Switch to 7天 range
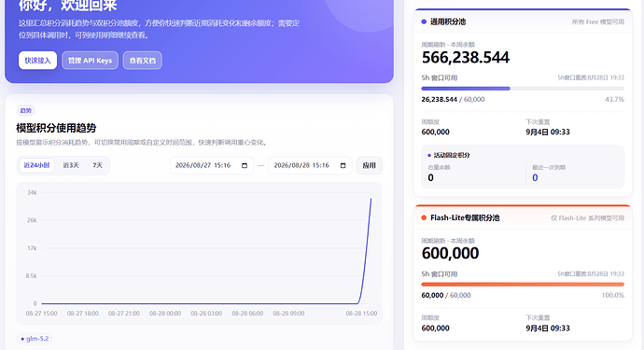644x350 pixels. [97, 165]
